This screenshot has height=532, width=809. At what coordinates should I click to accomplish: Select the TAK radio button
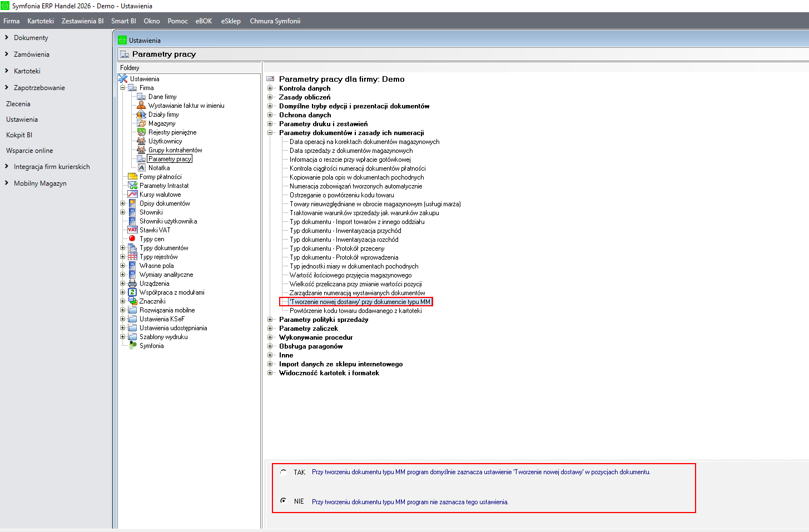coord(284,472)
